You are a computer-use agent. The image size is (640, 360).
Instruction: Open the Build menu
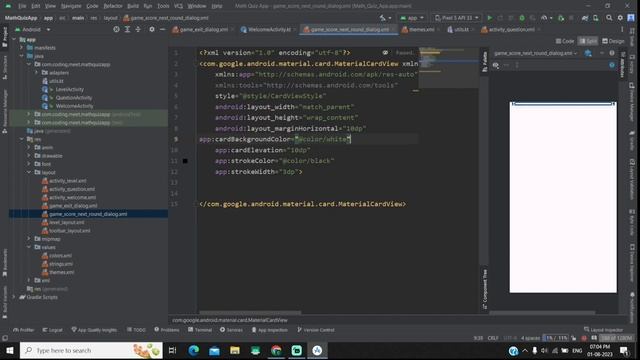tap(133, 6)
